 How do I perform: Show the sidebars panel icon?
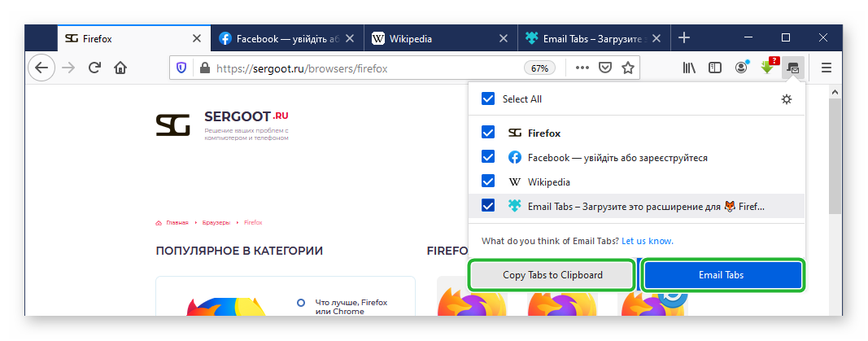[715, 68]
